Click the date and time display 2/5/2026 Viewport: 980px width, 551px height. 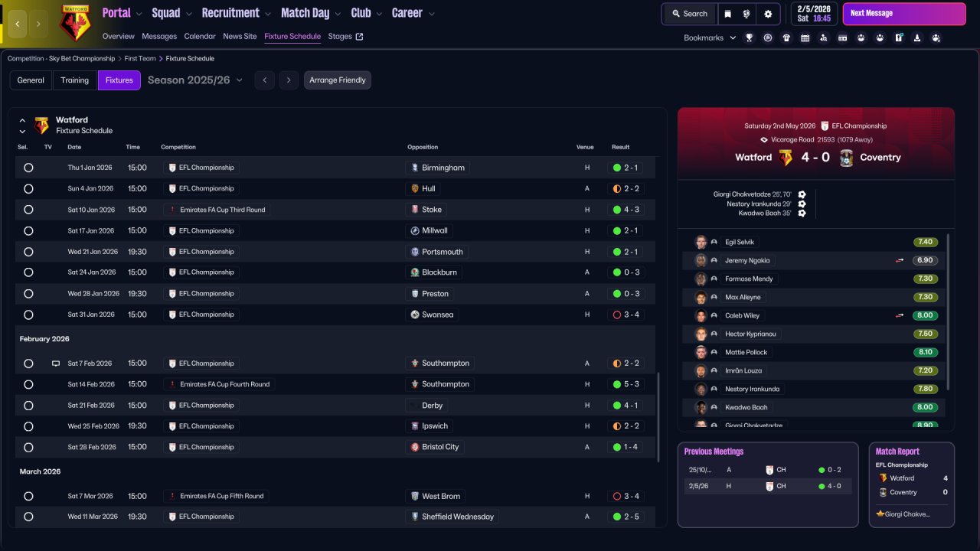(x=814, y=14)
